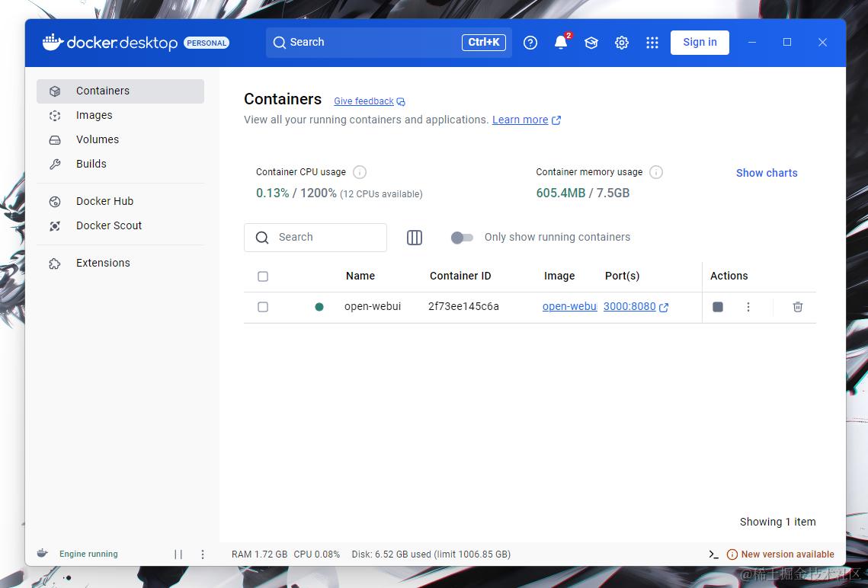Click the Container ID column header

[x=460, y=276]
